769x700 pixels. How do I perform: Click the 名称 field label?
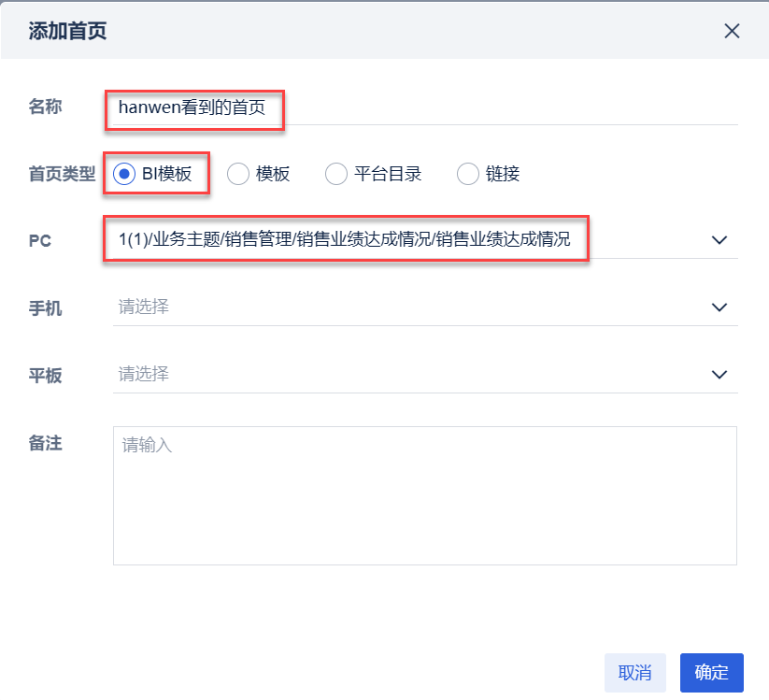point(45,107)
